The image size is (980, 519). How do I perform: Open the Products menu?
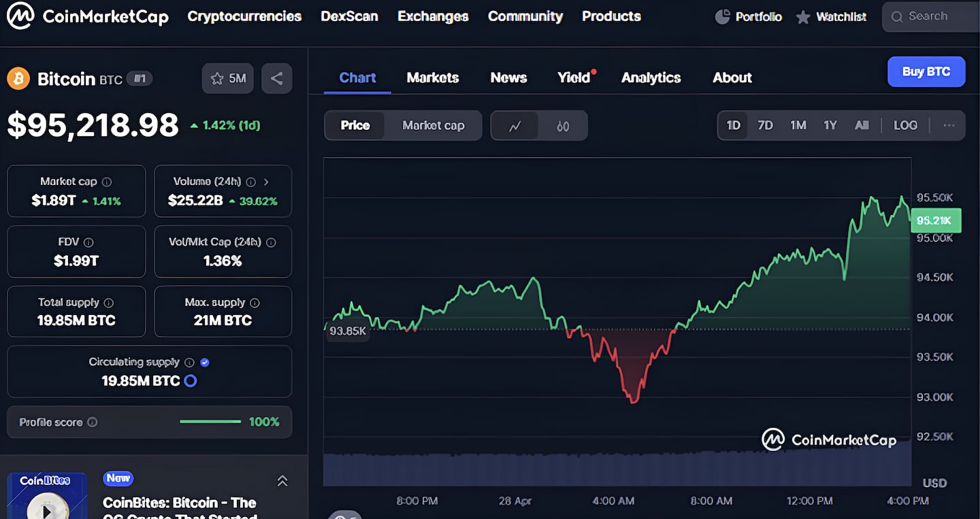point(611,16)
